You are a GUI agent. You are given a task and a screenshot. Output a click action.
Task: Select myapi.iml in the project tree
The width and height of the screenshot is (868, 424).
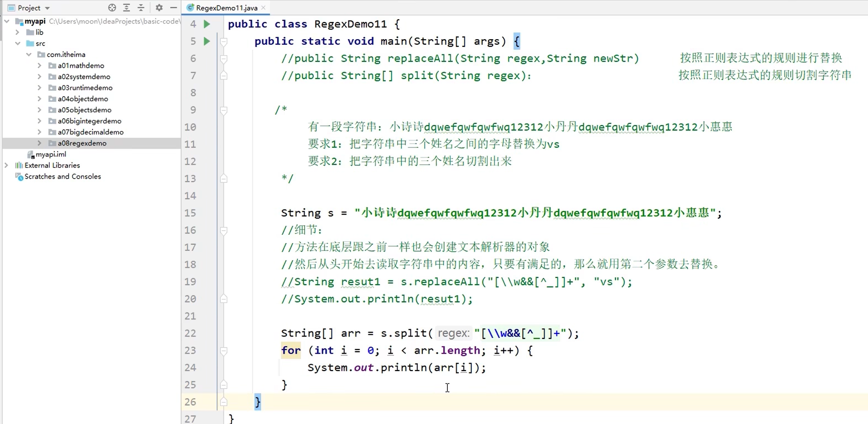51,154
